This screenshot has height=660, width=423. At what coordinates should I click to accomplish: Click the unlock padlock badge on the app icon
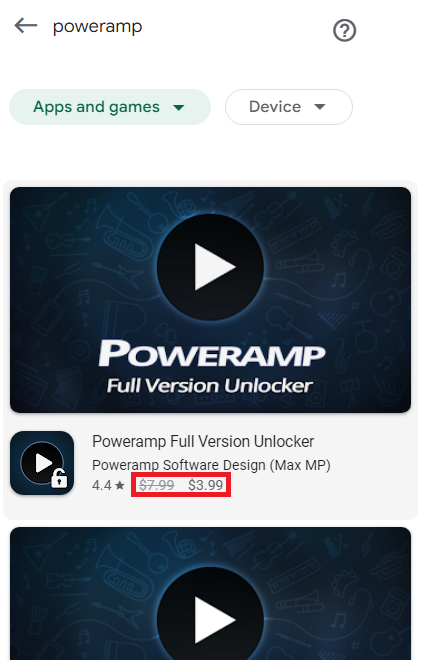pos(59,478)
